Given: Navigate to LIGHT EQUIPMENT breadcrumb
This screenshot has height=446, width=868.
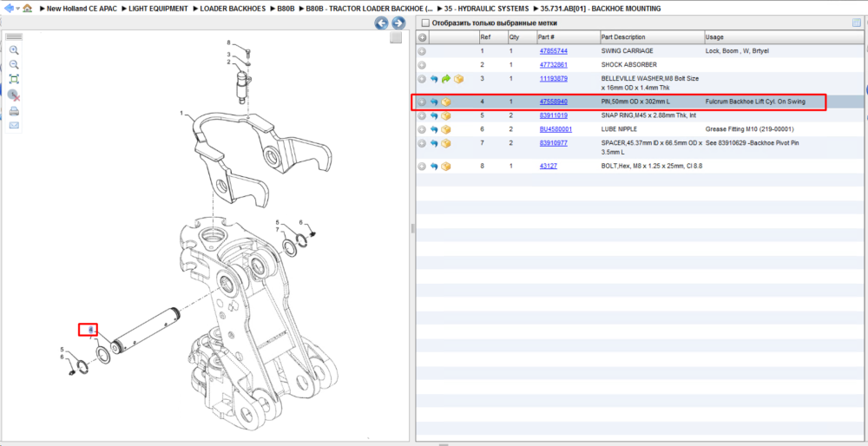Looking at the screenshot, I should (158, 9).
